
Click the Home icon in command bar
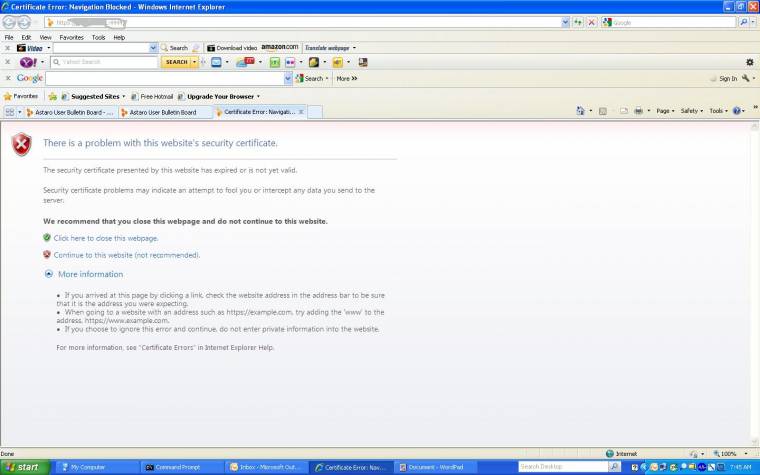coord(576,111)
